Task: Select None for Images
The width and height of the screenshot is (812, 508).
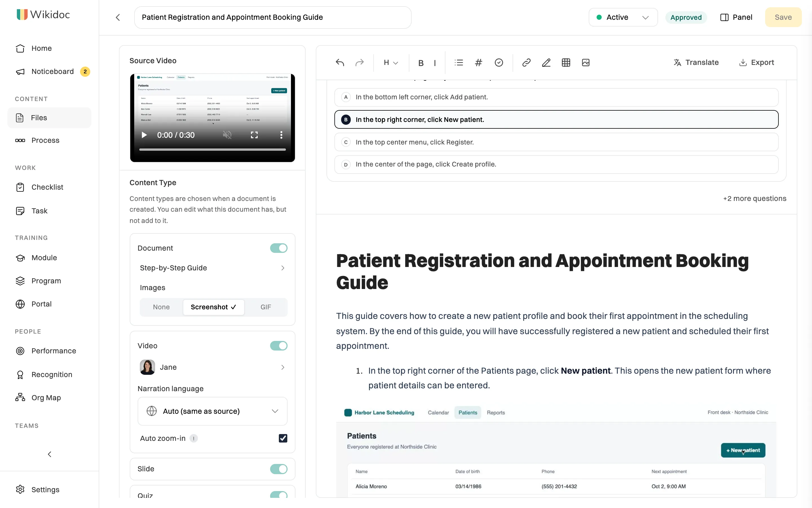Action: click(161, 307)
